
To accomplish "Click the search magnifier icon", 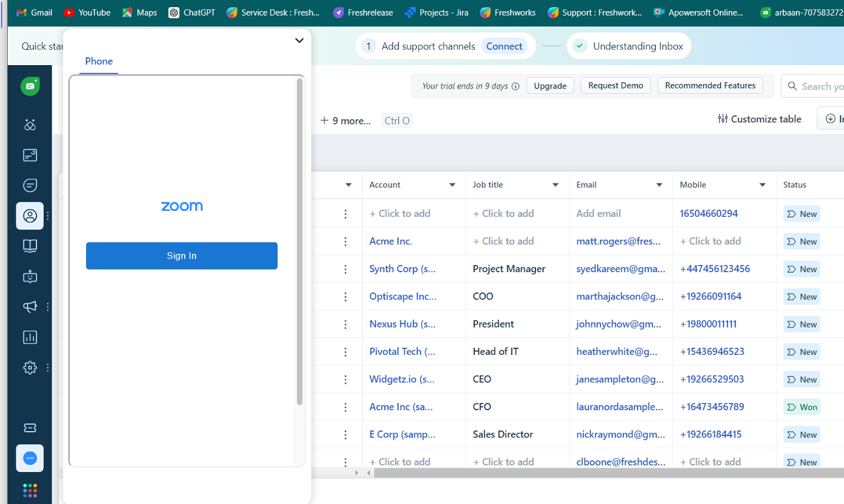I will pos(793,86).
